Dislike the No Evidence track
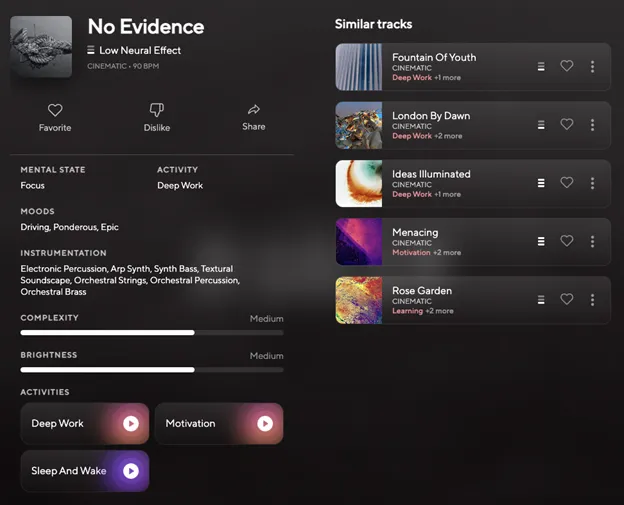The height and width of the screenshot is (505, 624). (x=157, y=117)
